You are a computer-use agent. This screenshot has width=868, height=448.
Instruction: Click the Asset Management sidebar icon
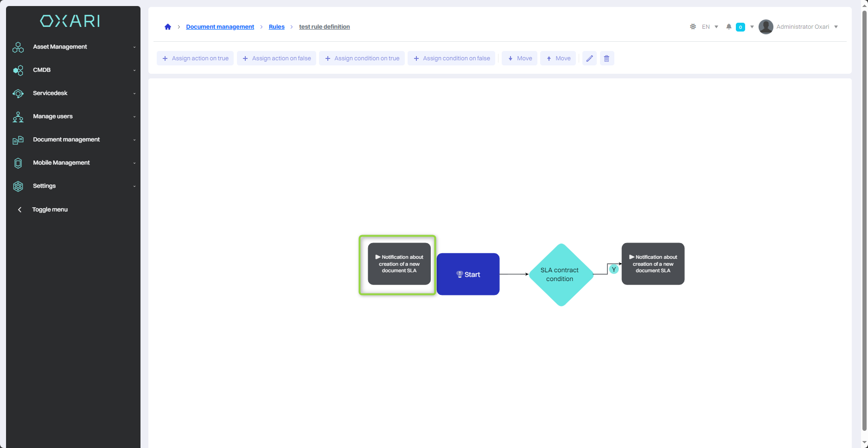click(18, 47)
